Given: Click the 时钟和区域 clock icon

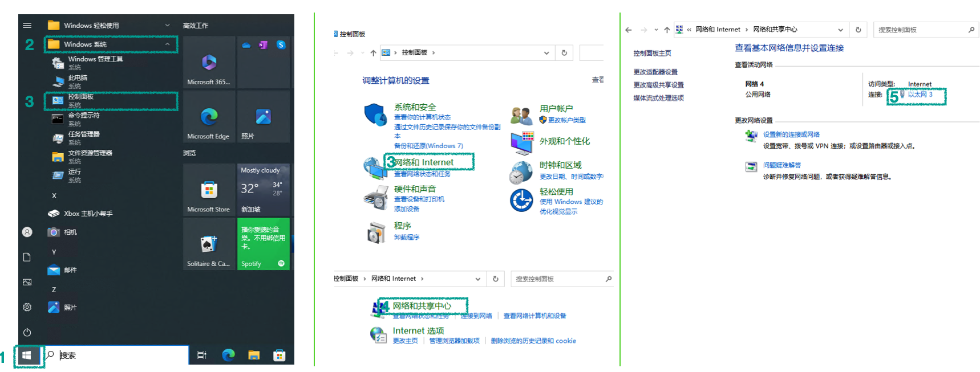Looking at the screenshot, I should 521,173.
